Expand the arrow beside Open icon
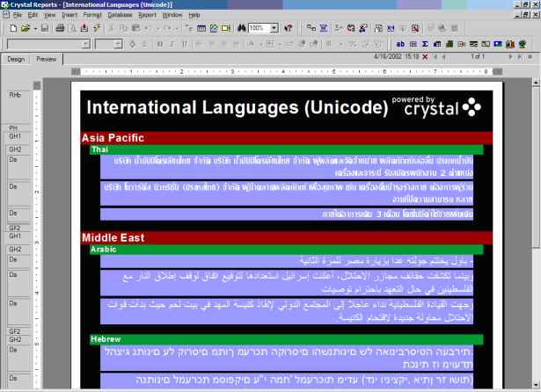Screen dimensions: 541x392 point(35,29)
